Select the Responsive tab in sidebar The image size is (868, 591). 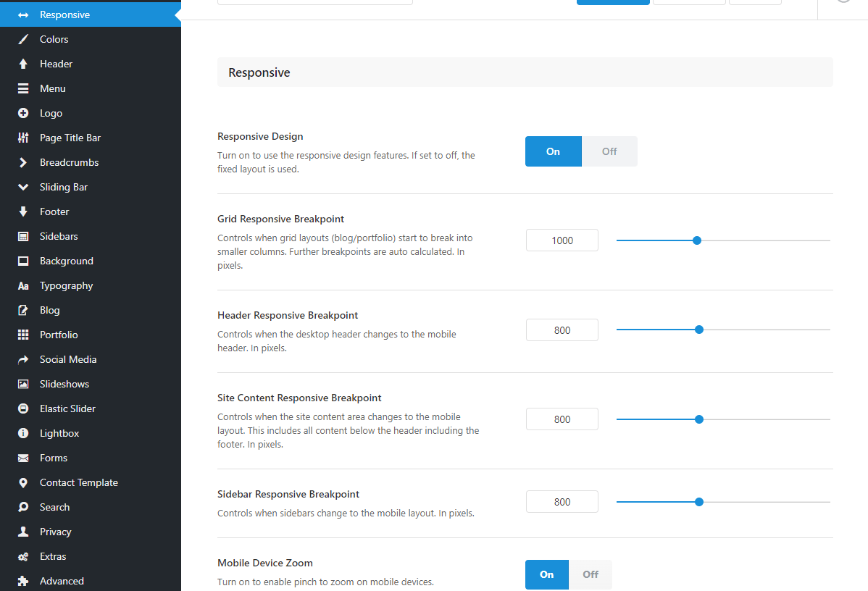click(x=64, y=14)
